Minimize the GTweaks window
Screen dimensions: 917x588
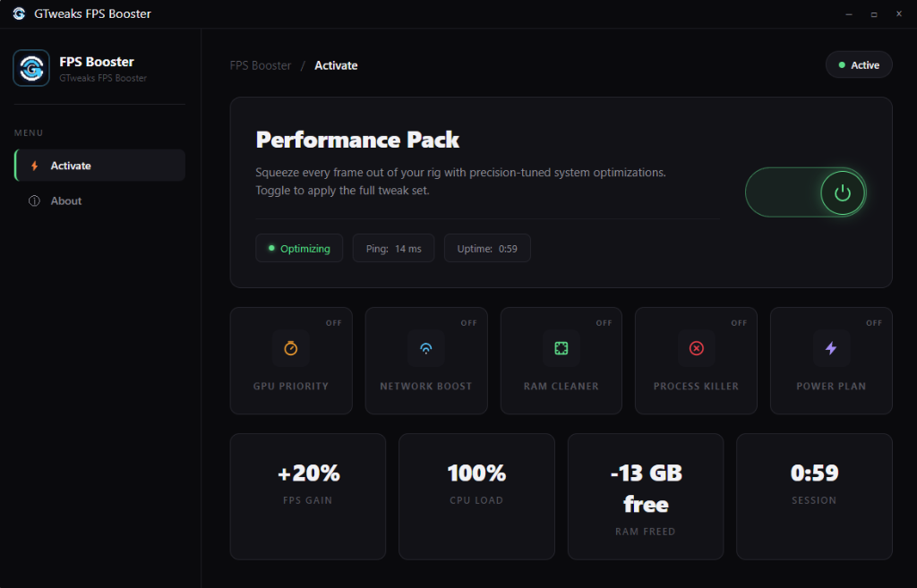pos(849,14)
